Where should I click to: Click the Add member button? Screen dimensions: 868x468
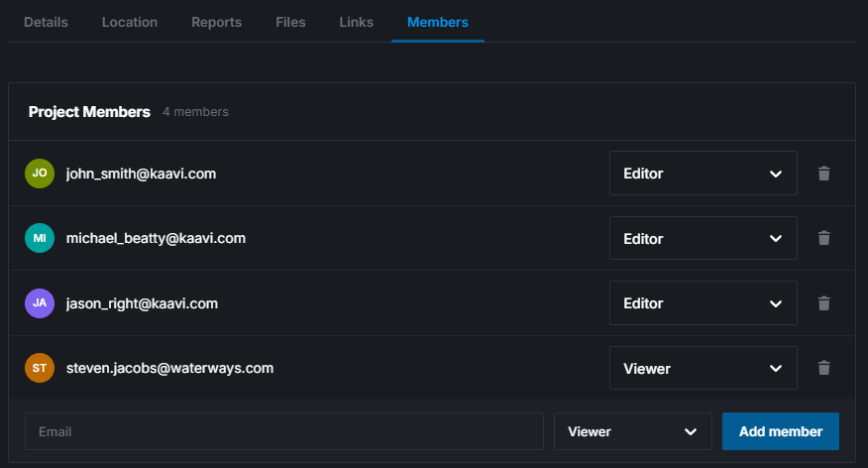coord(781,431)
